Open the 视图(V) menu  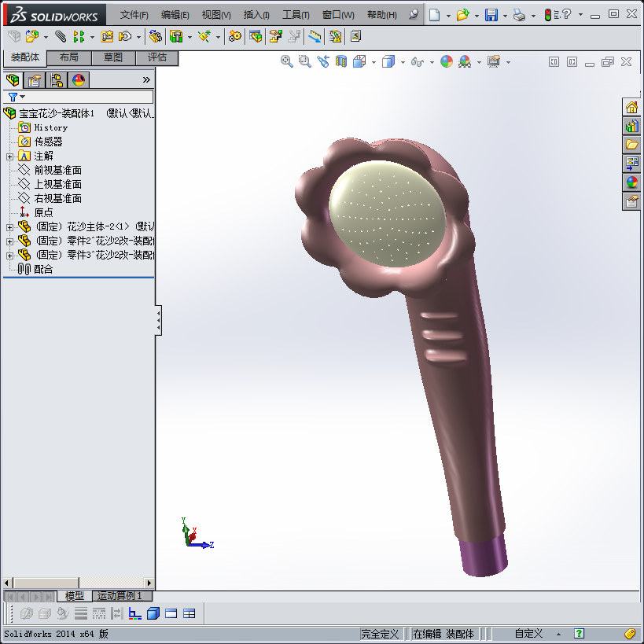pyautogui.click(x=216, y=15)
